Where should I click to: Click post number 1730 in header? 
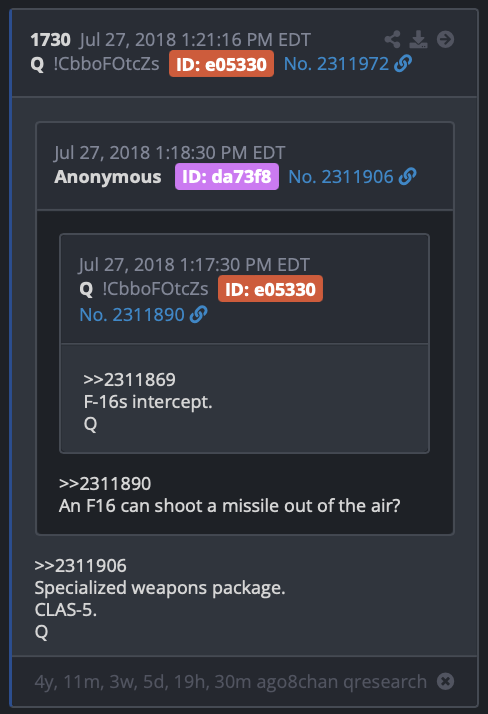click(51, 40)
